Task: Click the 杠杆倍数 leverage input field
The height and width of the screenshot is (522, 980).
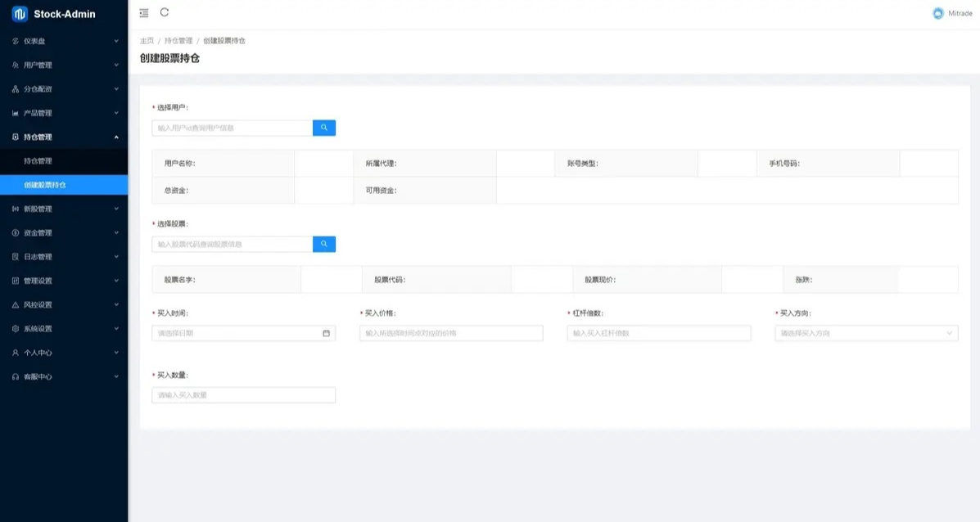Action: coord(658,333)
